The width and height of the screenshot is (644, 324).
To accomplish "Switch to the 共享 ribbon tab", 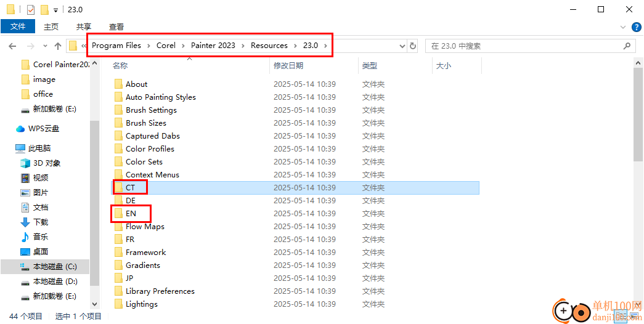I will 84,26.
